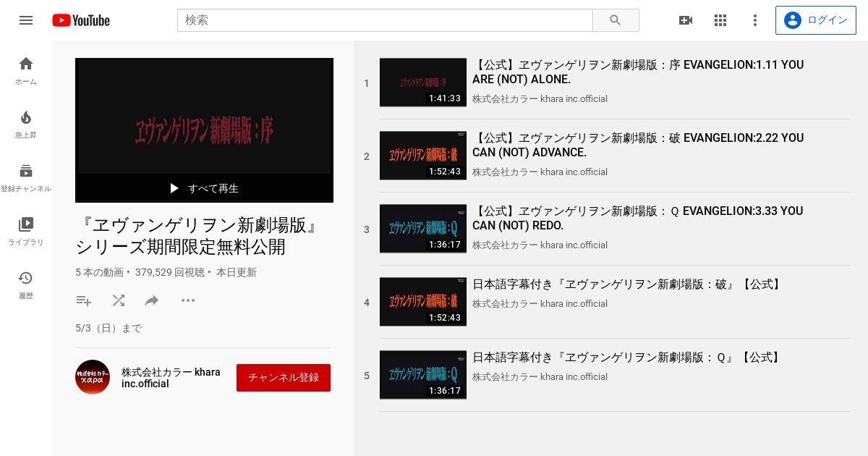Open title EVANGELION:3.33 YOU CAN (NOT) REDO.
Screen dimensions: 868x456
coord(638,218)
